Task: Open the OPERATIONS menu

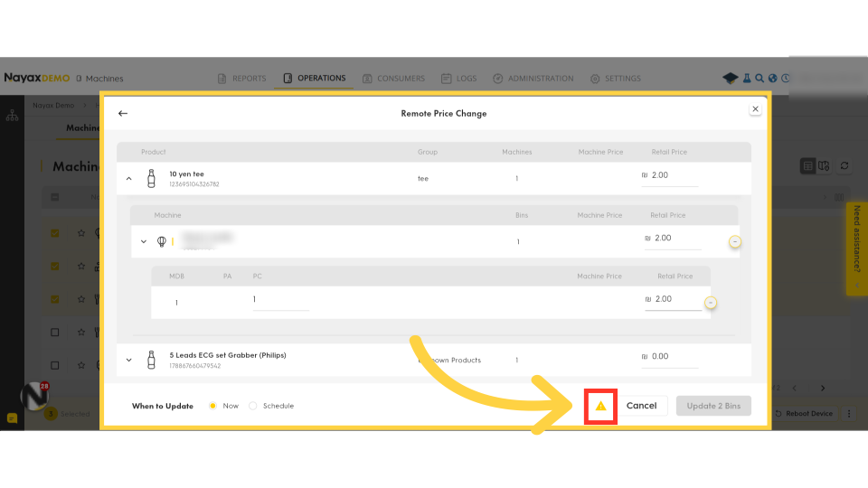Action: tap(315, 78)
